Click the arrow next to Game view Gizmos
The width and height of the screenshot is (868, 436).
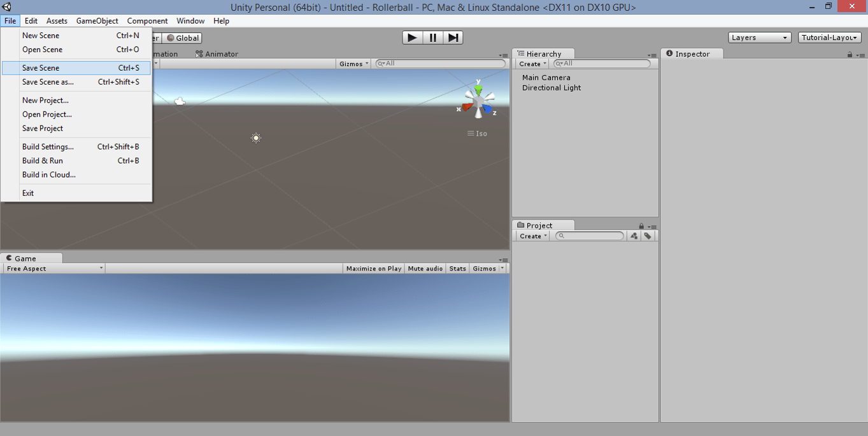click(502, 269)
